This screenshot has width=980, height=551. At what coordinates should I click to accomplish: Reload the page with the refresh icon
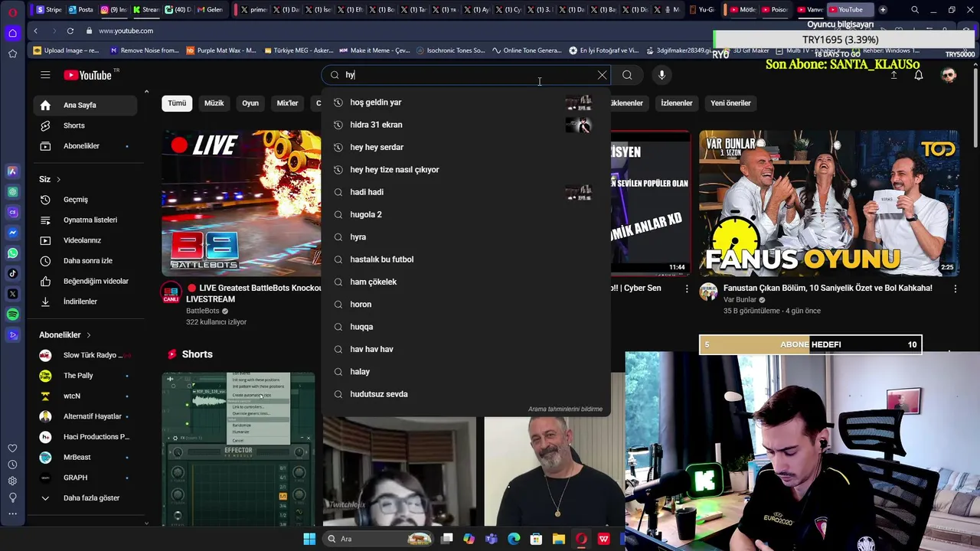pos(70,31)
